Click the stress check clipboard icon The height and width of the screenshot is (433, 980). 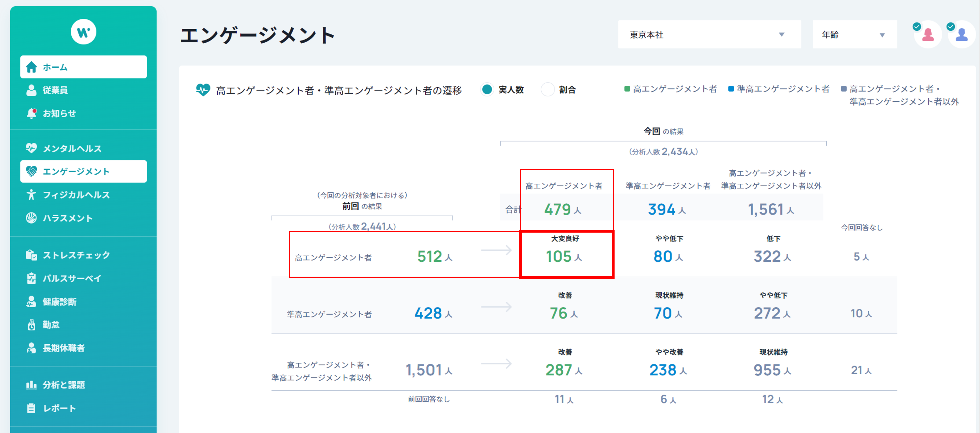pos(31,255)
